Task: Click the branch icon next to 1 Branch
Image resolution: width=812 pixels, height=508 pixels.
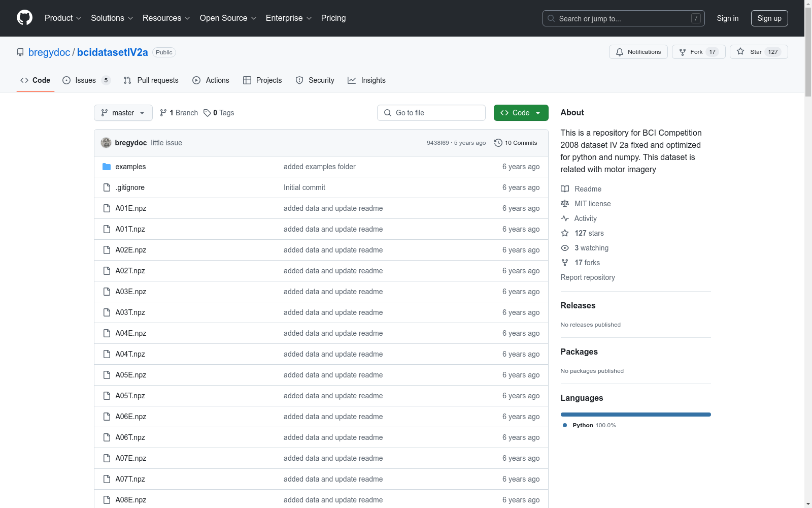Action: pyautogui.click(x=163, y=113)
